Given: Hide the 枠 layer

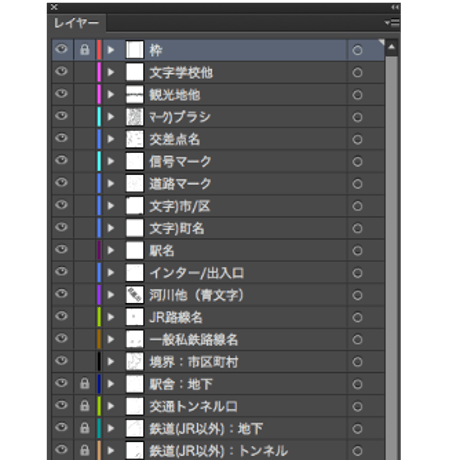Looking at the screenshot, I should (62, 49).
